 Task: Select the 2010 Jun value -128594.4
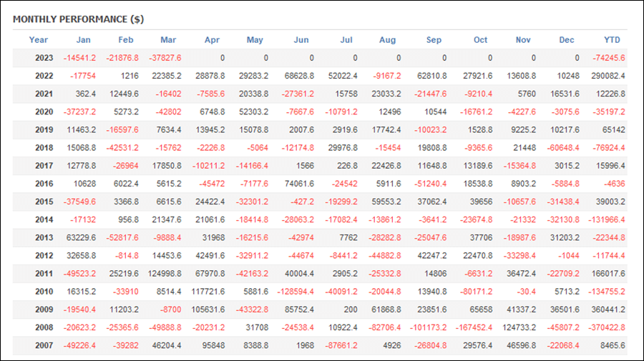pos(296,292)
